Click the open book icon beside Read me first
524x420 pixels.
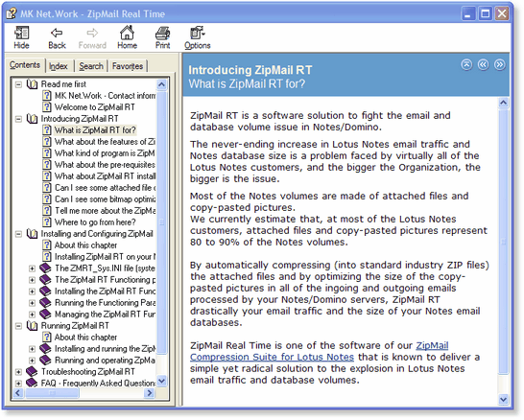(x=32, y=84)
